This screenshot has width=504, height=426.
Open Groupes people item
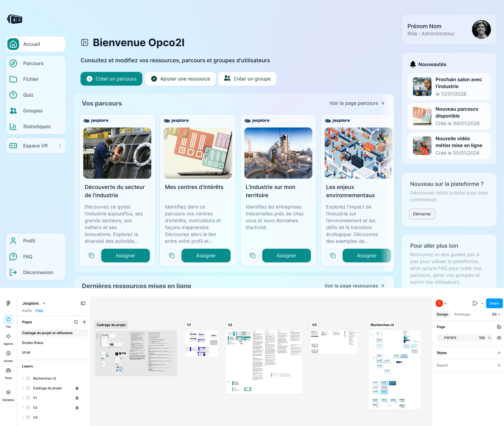tap(36, 111)
